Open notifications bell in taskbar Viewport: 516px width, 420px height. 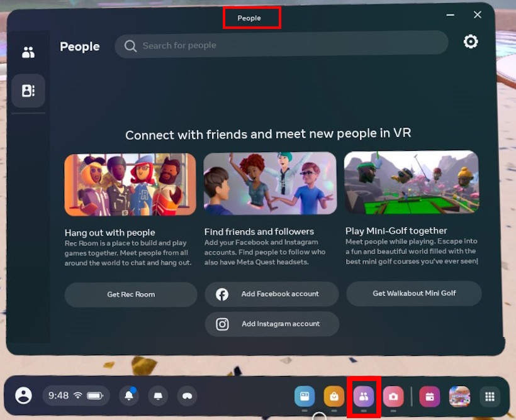point(129,395)
